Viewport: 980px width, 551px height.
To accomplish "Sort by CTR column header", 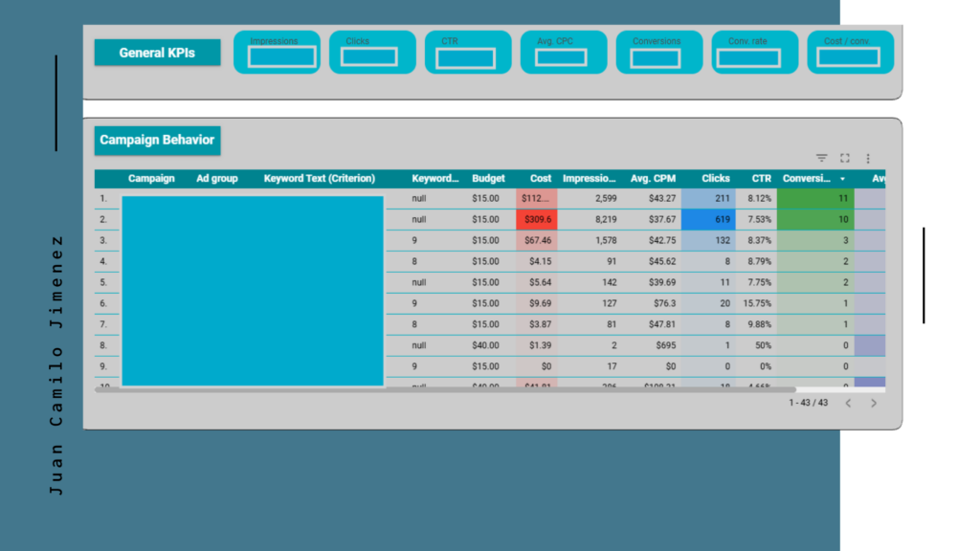I will coord(761,179).
